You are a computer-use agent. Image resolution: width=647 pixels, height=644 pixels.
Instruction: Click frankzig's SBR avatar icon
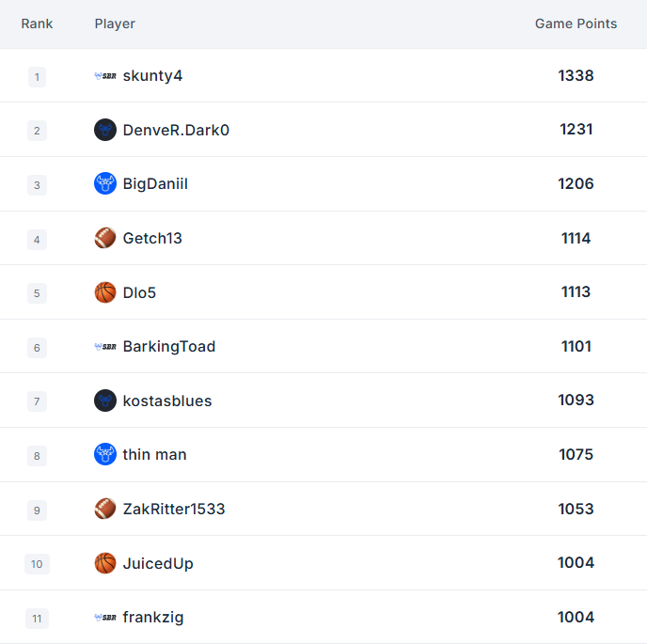tap(105, 618)
